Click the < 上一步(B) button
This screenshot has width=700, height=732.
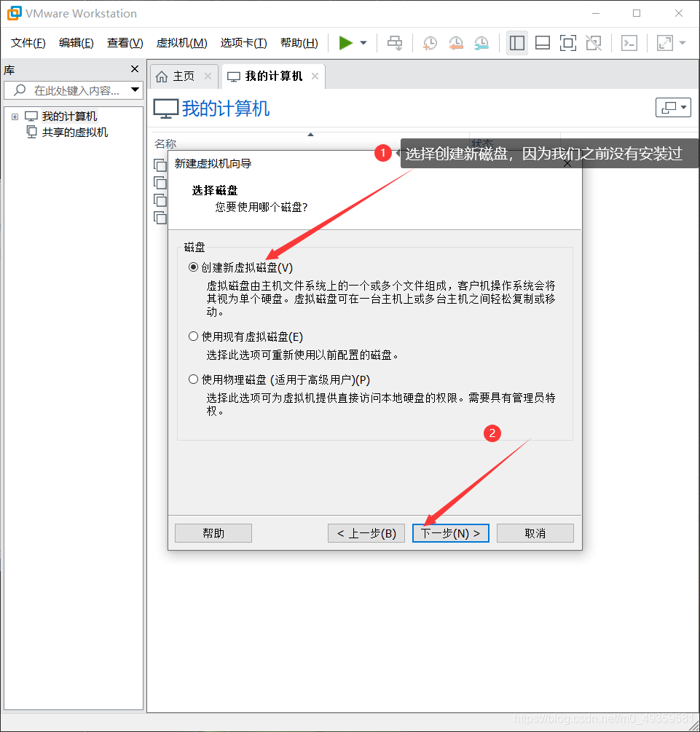[x=366, y=533]
